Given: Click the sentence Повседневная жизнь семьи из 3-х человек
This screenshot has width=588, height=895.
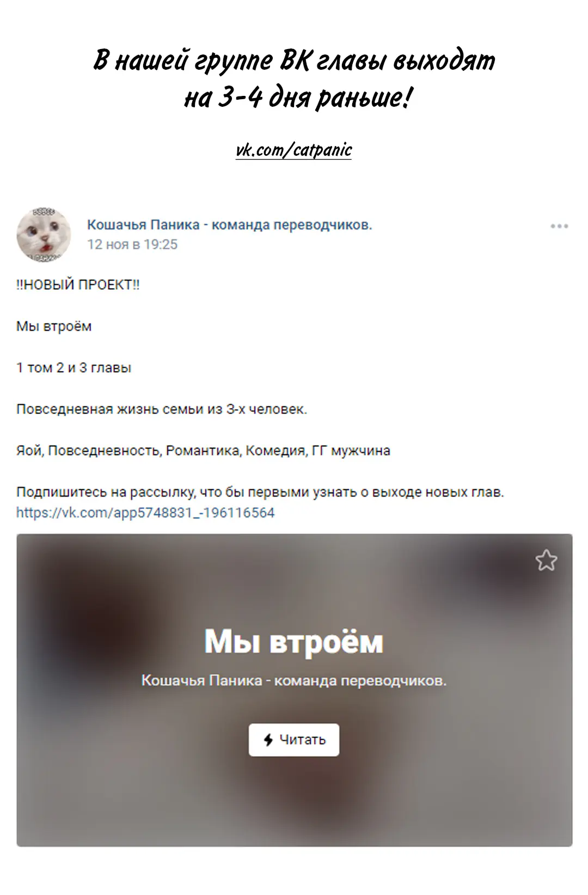Looking at the screenshot, I should pyautogui.click(x=162, y=409).
